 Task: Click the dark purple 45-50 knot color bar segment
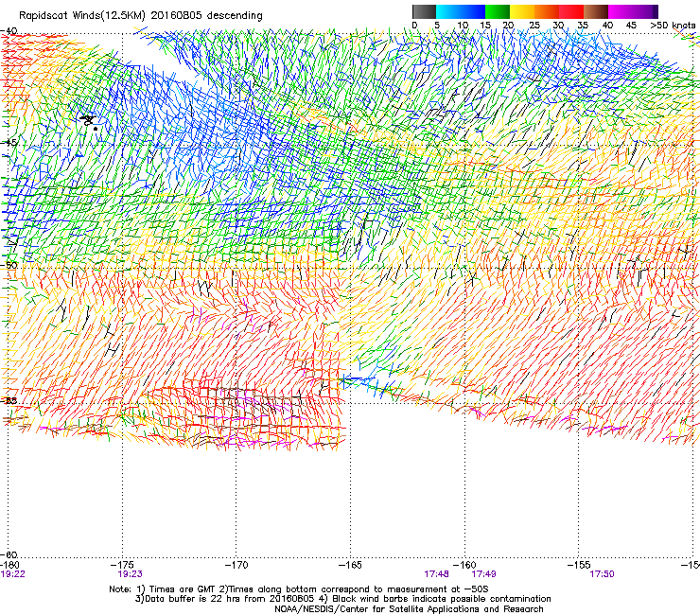tap(645, 11)
